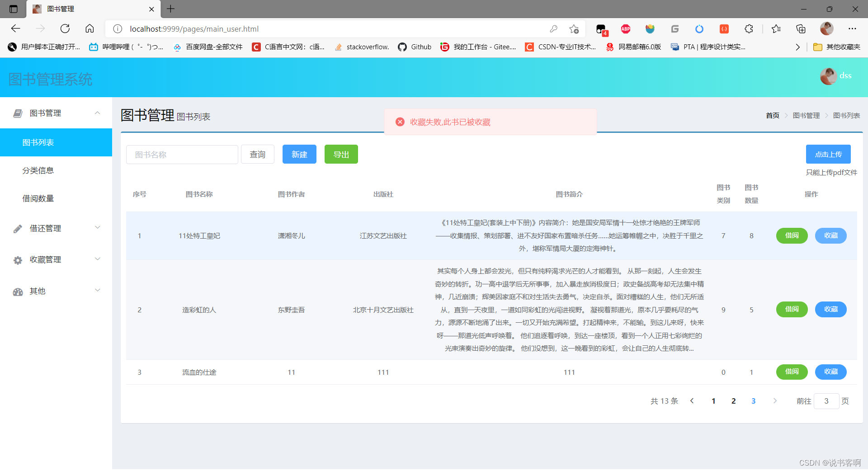
Task: Click 首页 in the breadcrumb
Action: (x=773, y=116)
